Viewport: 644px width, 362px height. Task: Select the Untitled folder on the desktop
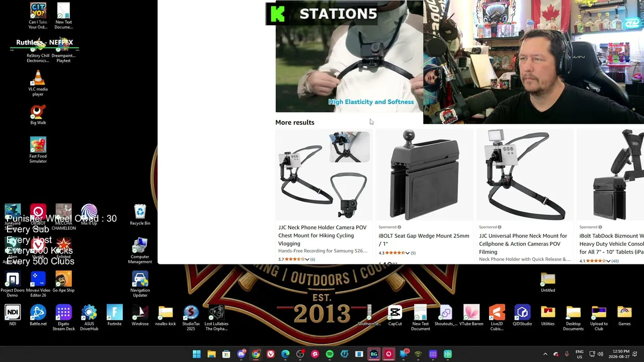548,282
